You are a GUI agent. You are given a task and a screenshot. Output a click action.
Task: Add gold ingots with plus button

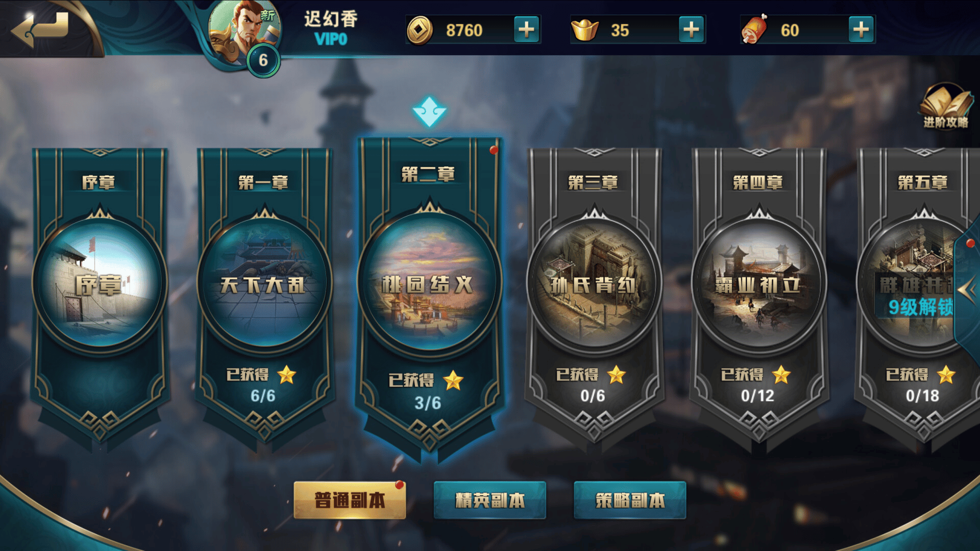691,30
